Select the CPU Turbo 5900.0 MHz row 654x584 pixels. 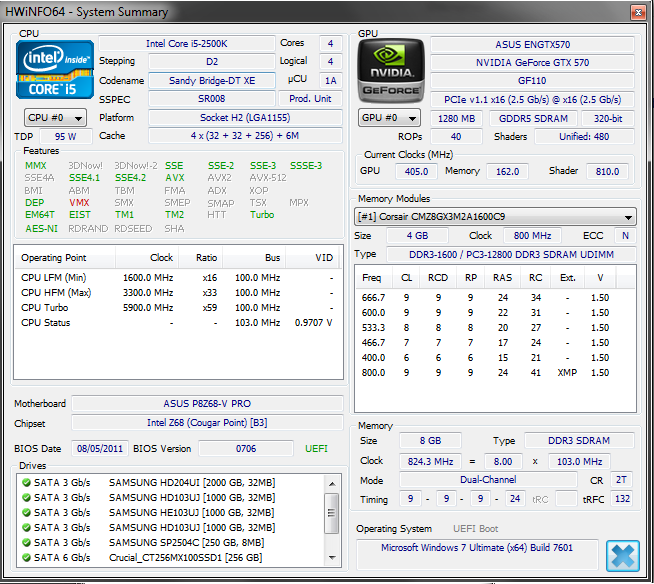177,308
